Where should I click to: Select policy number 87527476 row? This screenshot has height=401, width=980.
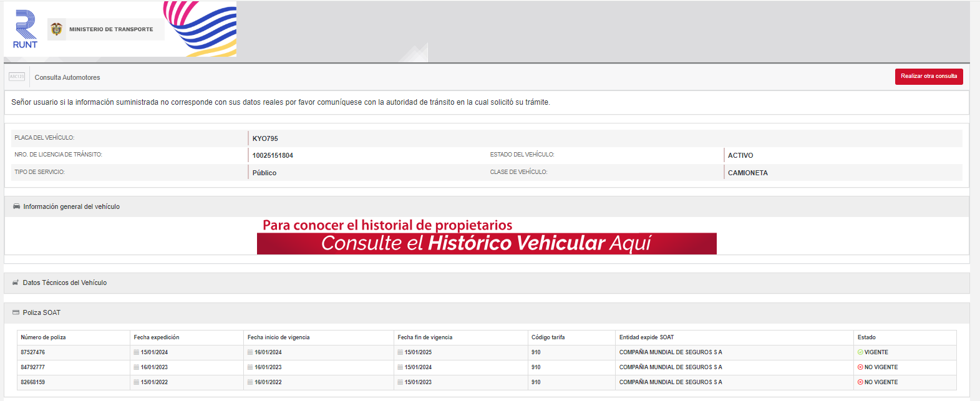pos(33,352)
